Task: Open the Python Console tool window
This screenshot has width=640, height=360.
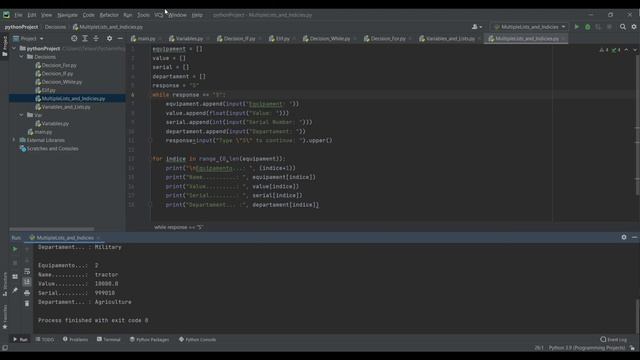Action: point(198,340)
